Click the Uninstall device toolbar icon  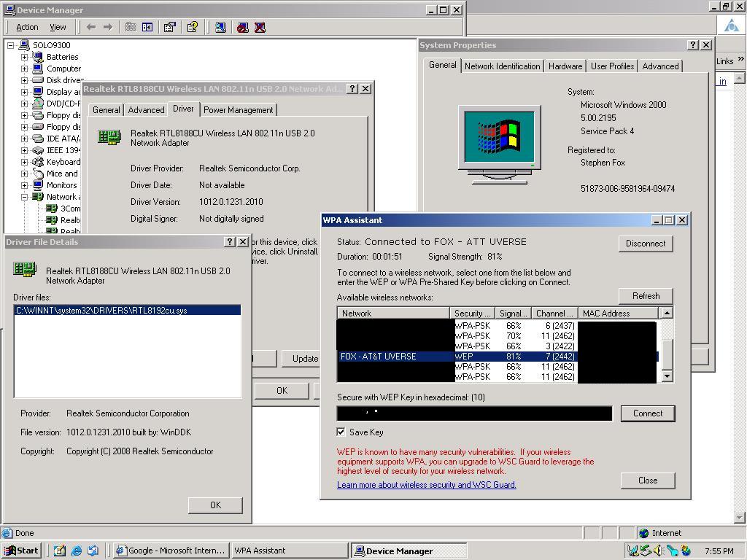point(260,27)
